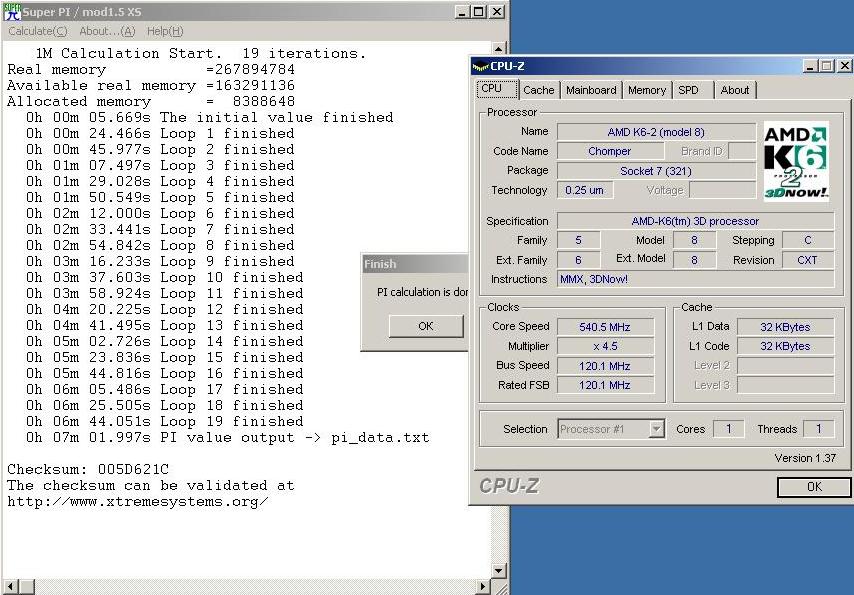Maximize the Super PI window
This screenshot has width=854, height=595.
coord(479,12)
